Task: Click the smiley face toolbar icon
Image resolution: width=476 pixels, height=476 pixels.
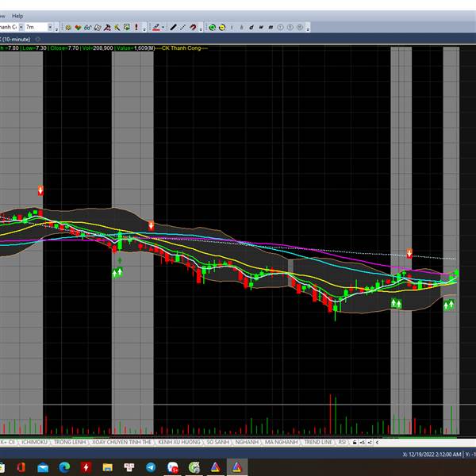Action: (x=68, y=27)
